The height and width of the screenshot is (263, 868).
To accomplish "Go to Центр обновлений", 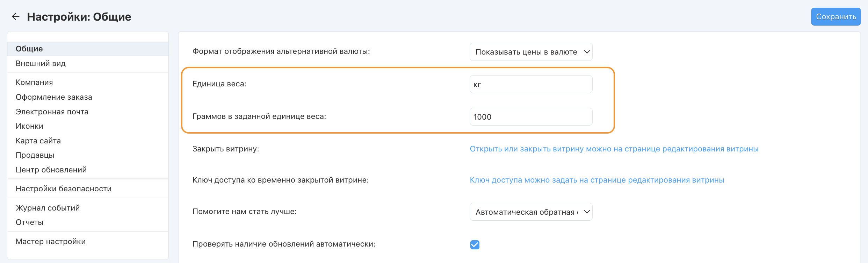I will click(51, 170).
